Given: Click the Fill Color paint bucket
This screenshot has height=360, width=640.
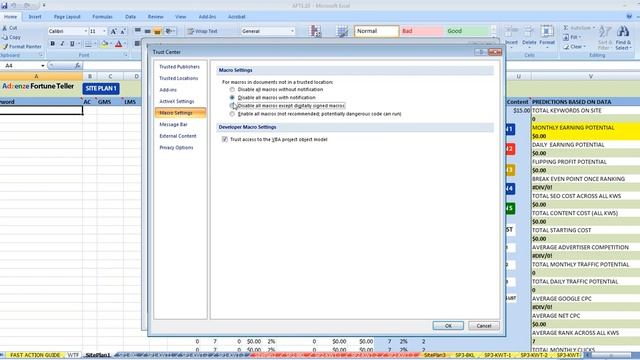Looking at the screenshot, I should pyautogui.click(x=104, y=44).
